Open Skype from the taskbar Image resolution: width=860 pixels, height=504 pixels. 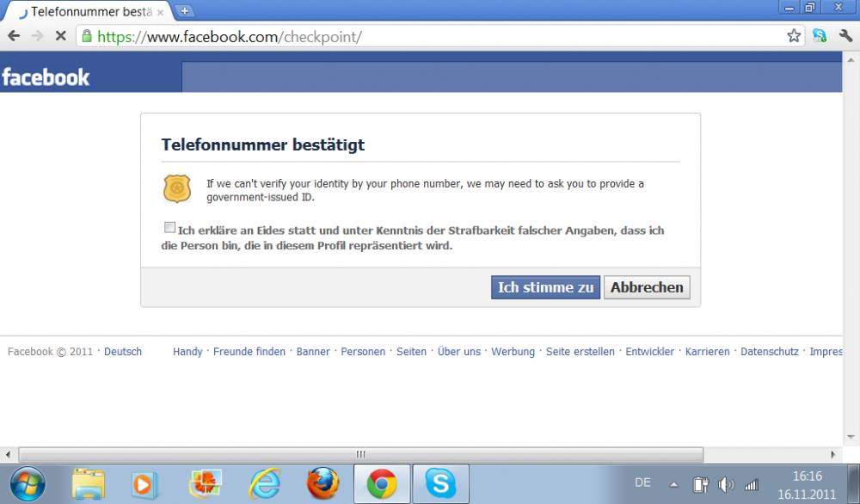pos(440,484)
